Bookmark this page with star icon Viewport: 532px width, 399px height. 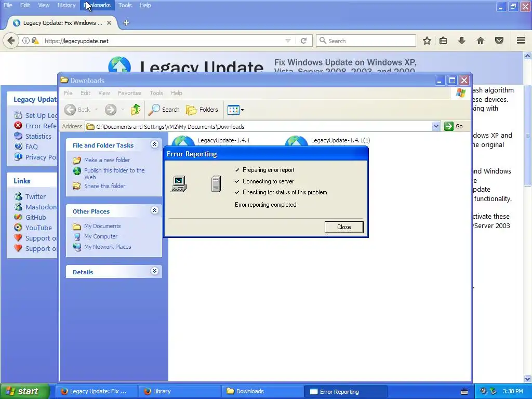pos(427,41)
